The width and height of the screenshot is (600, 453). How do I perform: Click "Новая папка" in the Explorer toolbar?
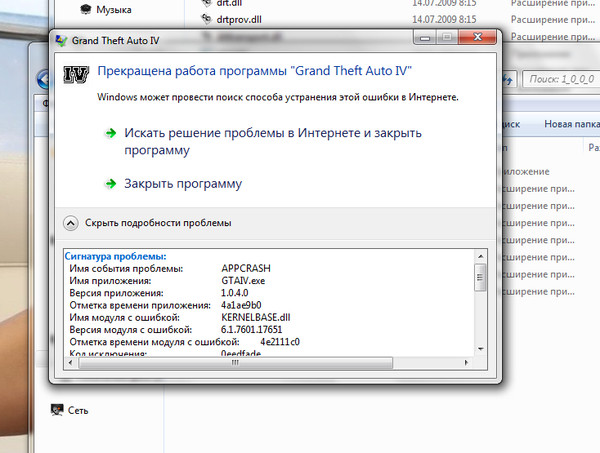point(572,124)
